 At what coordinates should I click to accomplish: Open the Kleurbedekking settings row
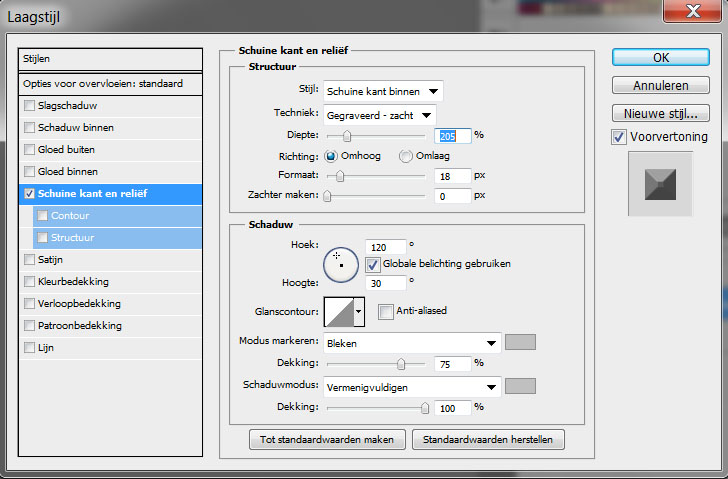click(110, 282)
